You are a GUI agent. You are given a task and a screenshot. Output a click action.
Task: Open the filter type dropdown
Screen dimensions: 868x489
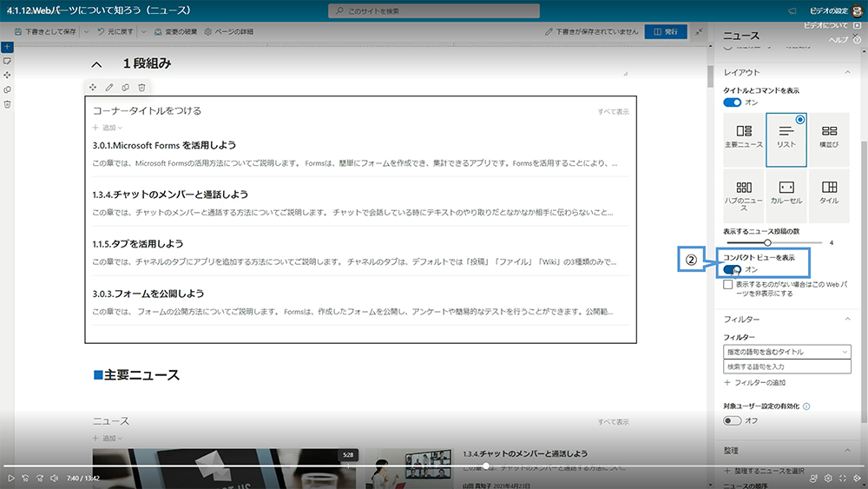tap(786, 352)
